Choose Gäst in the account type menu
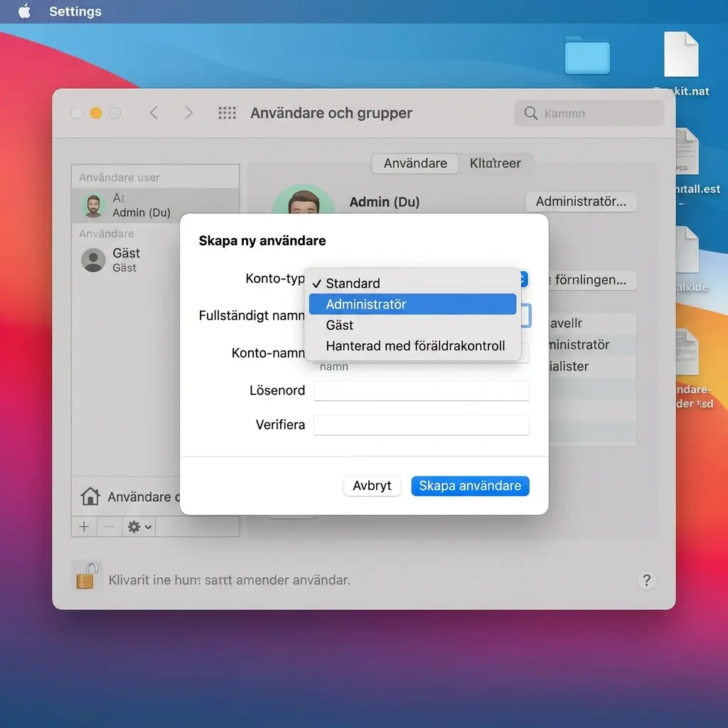Image resolution: width=728 pixels, height=728 pixels. 412,325
